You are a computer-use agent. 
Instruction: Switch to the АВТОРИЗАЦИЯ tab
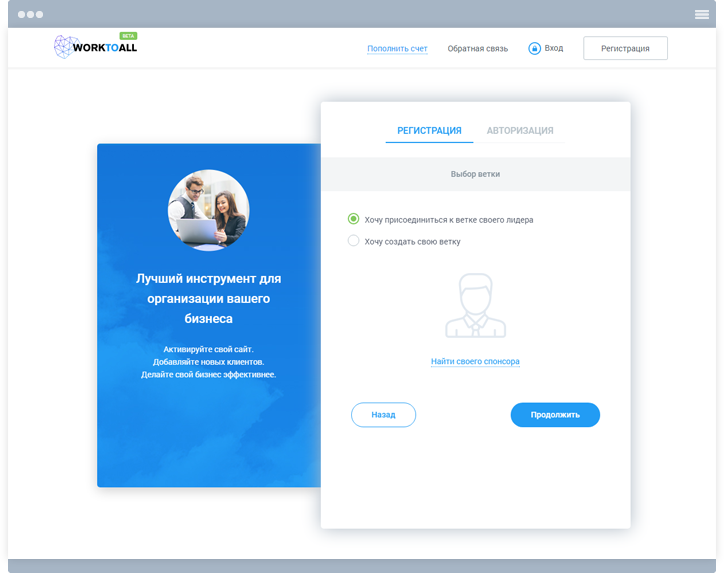coord(520,131)
